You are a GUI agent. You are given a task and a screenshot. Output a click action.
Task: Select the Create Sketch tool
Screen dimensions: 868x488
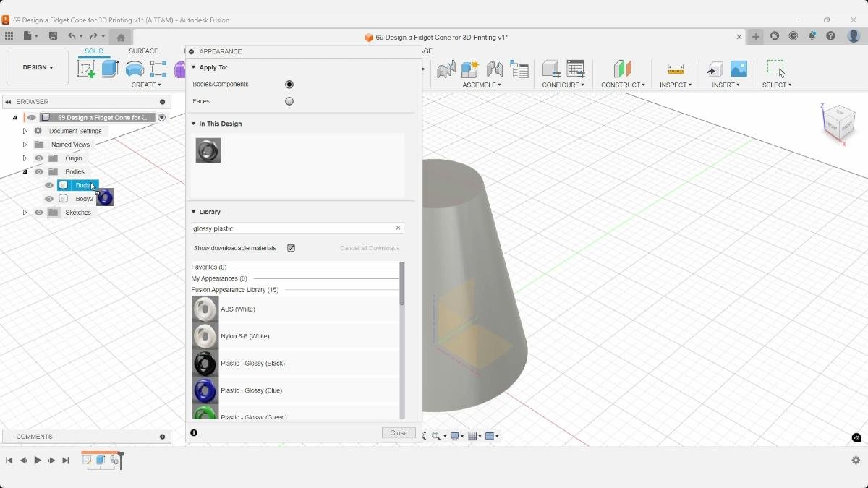coord(86,69)
